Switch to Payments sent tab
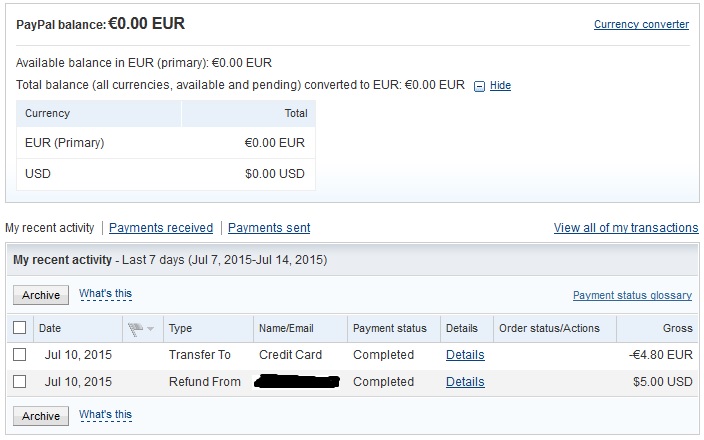Image resolution: width=704 pixels, height=440 pixels. point(269,228)
